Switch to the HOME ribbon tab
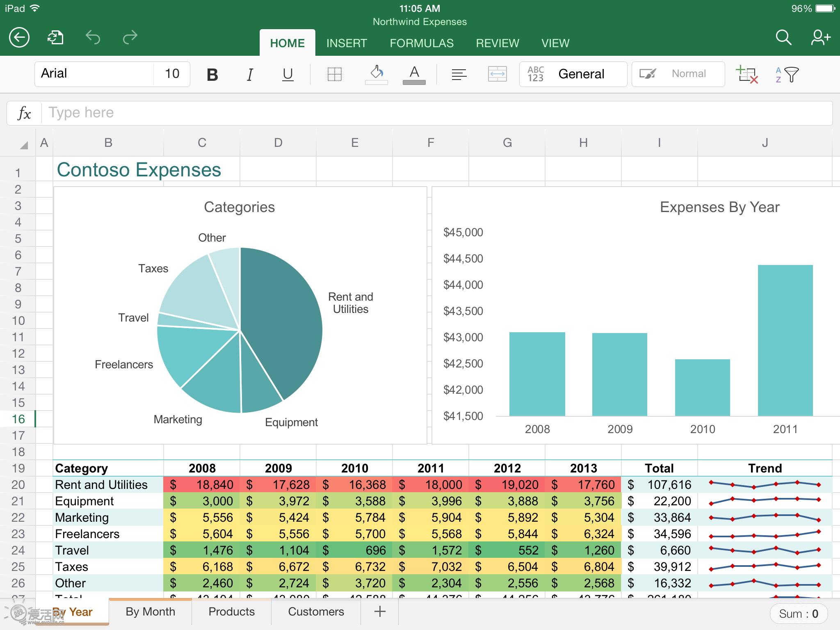This screenshot has height=630, width=840. (x=287, y=43)
